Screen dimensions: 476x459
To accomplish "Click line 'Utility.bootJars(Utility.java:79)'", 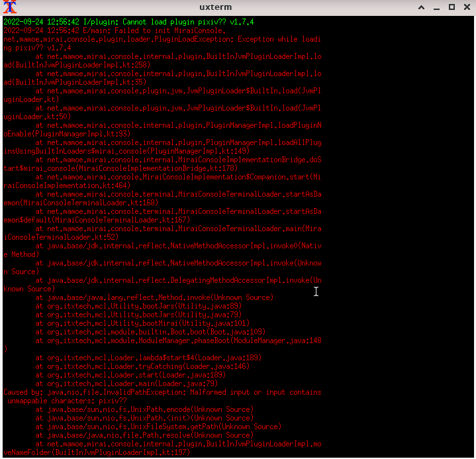I will coord(138,315).
